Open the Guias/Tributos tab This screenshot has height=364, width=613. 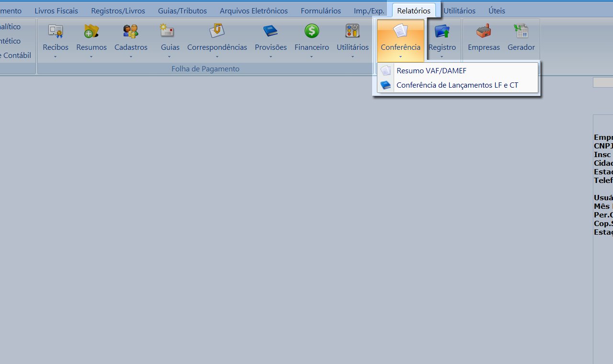pyautogui.click(x=182, y=11)
